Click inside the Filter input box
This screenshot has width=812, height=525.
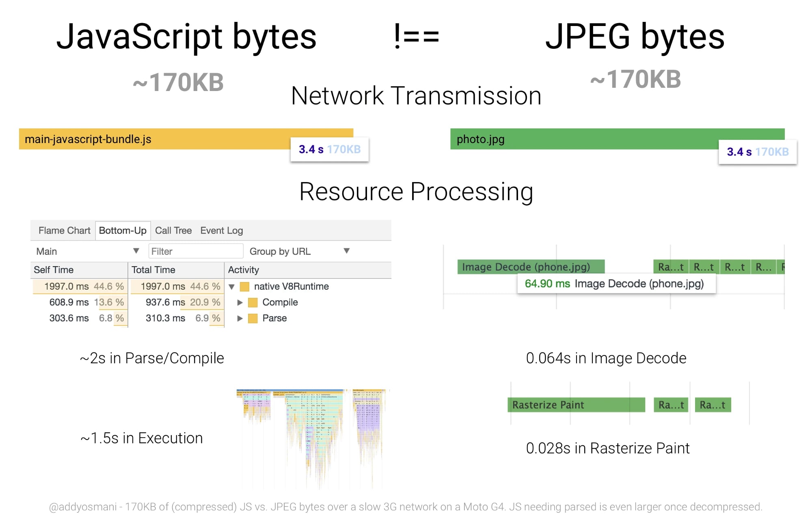pyautogui.click(x=196, y=251)
